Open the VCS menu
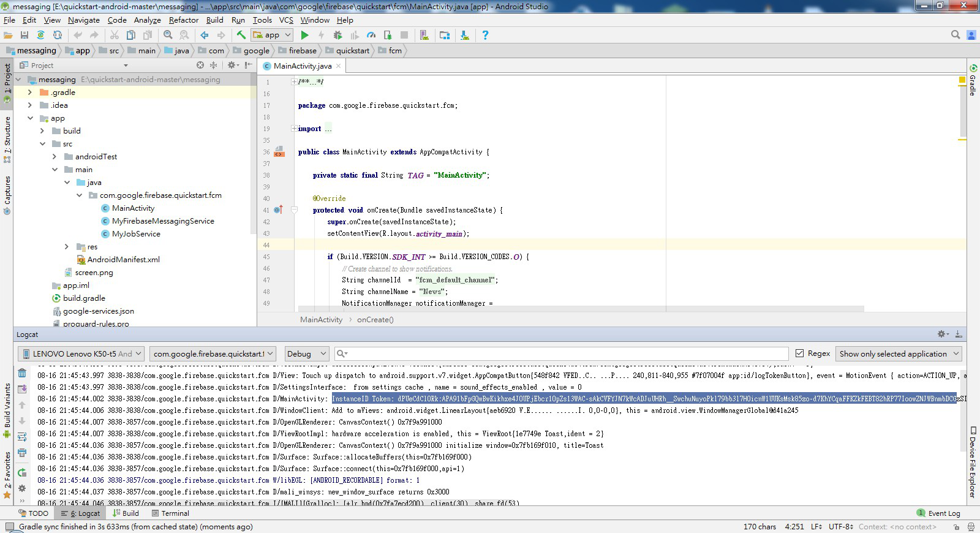 tap(286, 20)
